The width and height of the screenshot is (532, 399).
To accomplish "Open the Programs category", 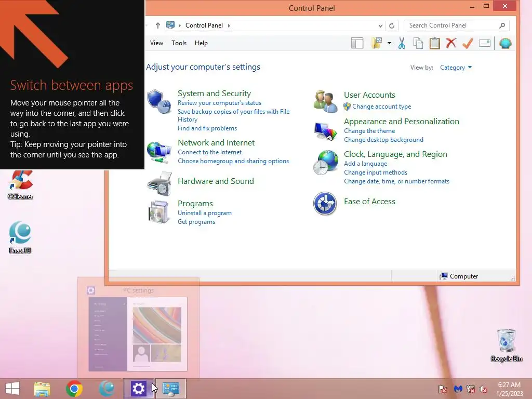I will pos(195,204).
